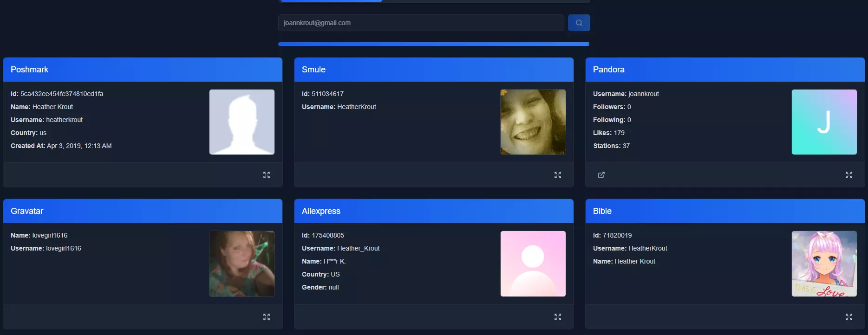The width and height of the screenshot is (868, 335).
Task: Expand the Aliexpress card
Action: tap(558, 317)
